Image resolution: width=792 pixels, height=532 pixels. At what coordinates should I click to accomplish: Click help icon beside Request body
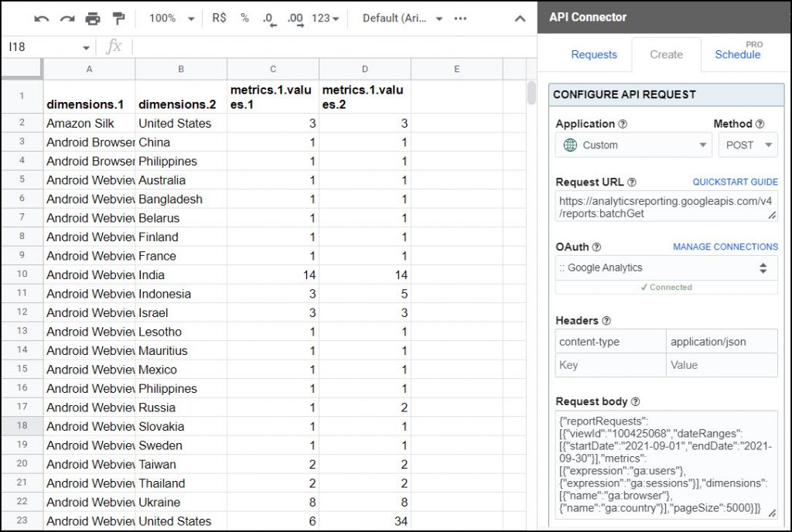(x=636, y=401)
